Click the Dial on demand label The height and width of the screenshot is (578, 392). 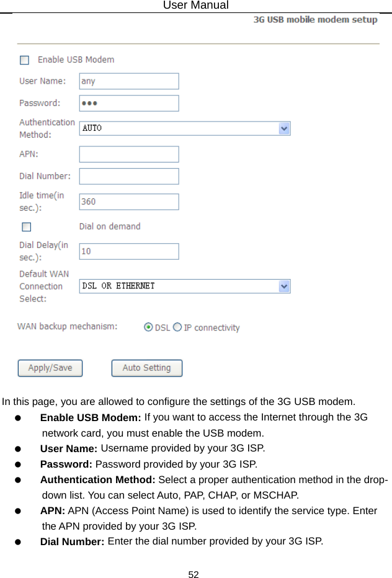pos(110,226)
